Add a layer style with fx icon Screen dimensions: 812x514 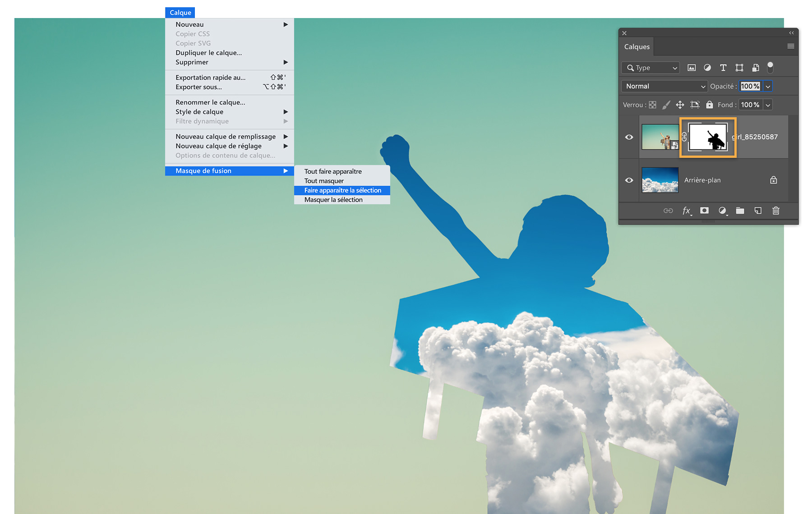click(687, 211)
